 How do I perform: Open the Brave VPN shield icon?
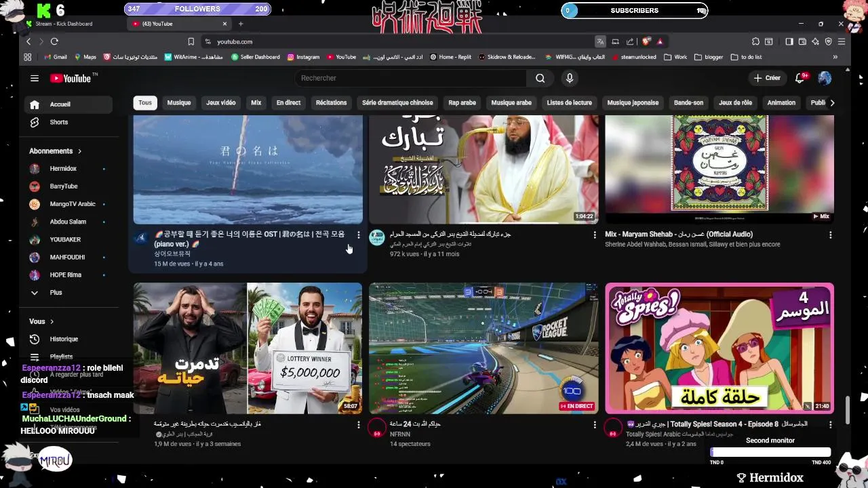(829, 41)
